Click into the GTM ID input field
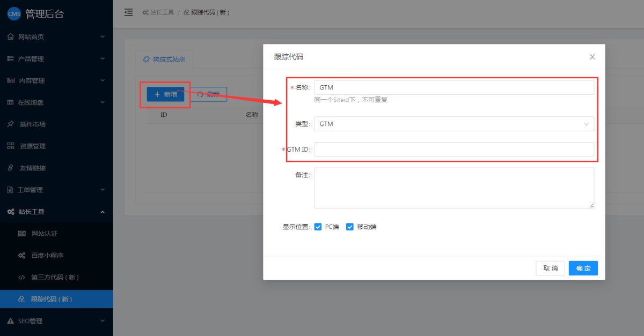Viewport: 644px width, 336px height. 453,150
